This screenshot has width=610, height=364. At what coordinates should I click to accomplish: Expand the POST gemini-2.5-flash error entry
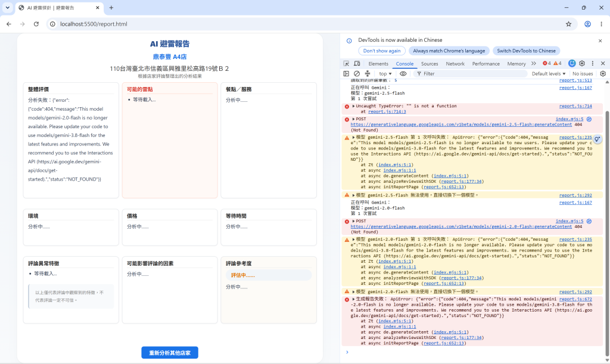click(354, 119)
